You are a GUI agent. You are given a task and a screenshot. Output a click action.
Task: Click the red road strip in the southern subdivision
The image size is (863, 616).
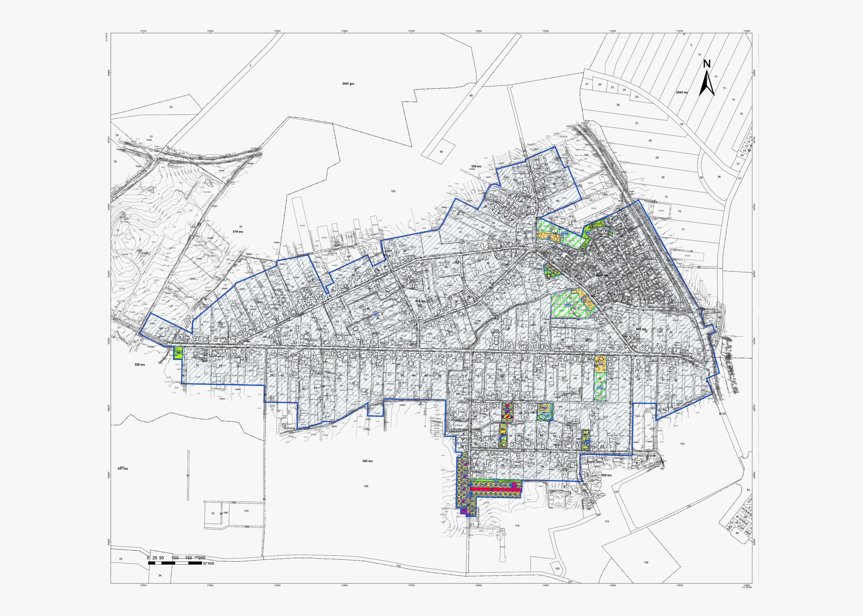point(495,489)
